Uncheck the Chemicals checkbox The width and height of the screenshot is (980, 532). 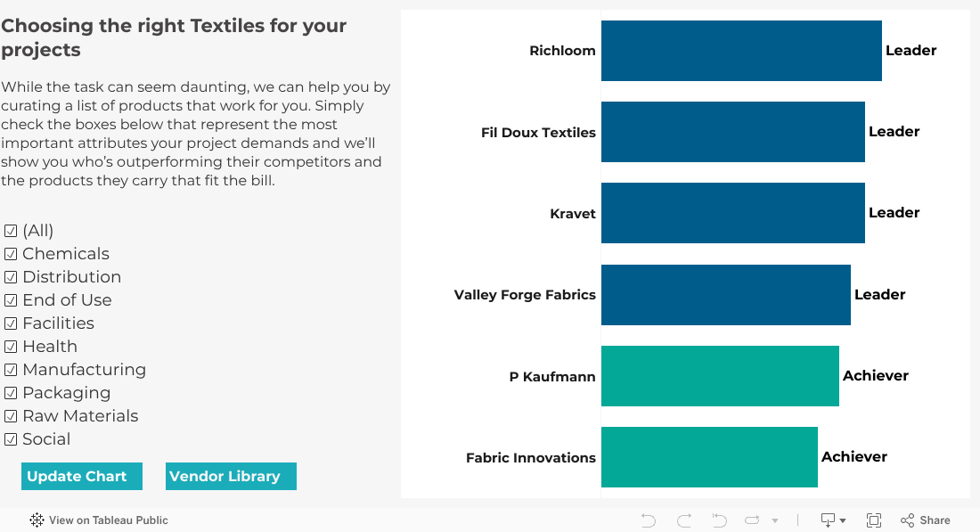[x=11, y=255]
